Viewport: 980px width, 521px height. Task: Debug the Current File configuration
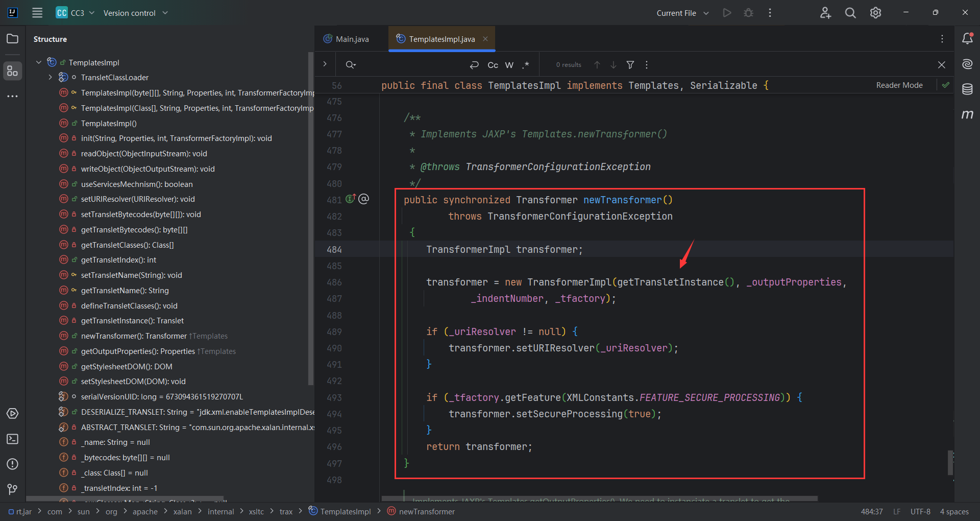(748, 13)
